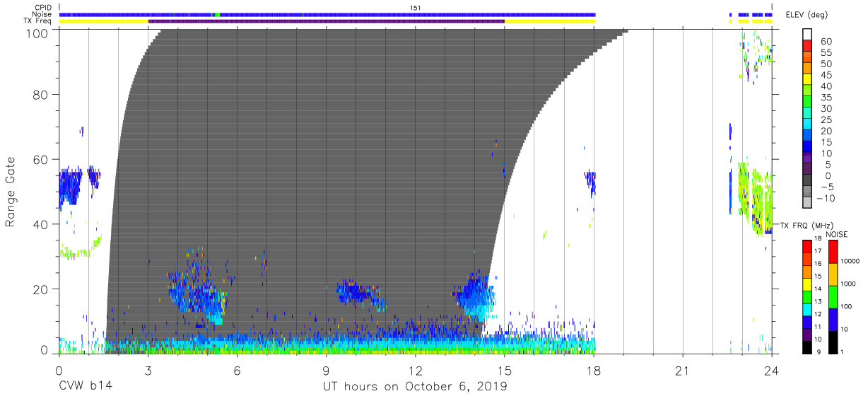Click the 'UT hours on October 6, 2019' title
Screen dimensions: 868x401
pyautogui.click(x=415, y=387)
